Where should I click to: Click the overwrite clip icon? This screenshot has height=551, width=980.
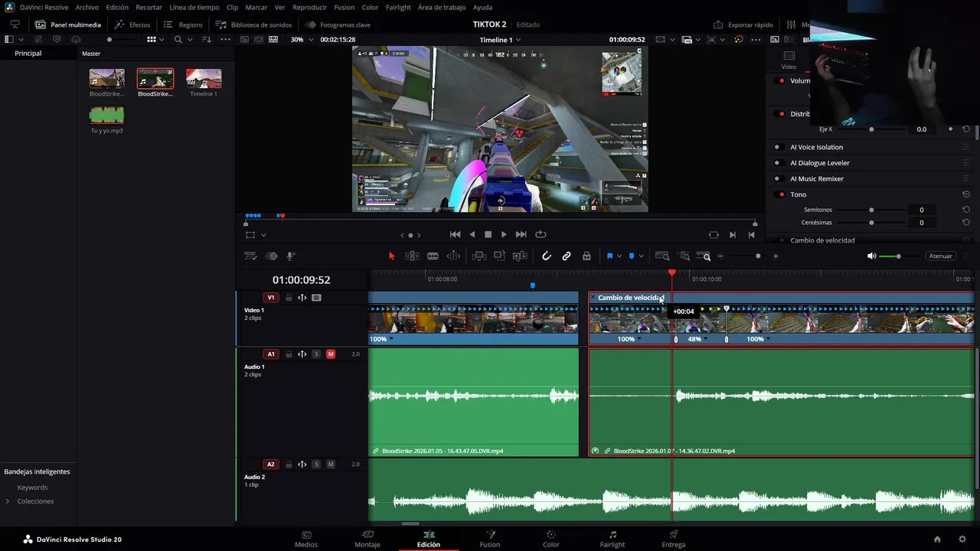pos(499,256)
